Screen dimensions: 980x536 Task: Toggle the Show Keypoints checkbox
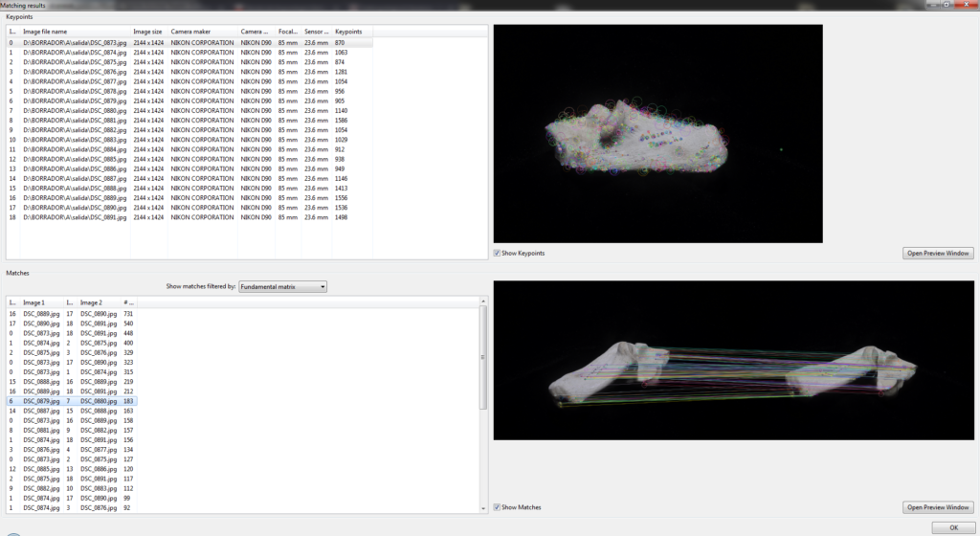pyautogui.click(x=498, y=253)
